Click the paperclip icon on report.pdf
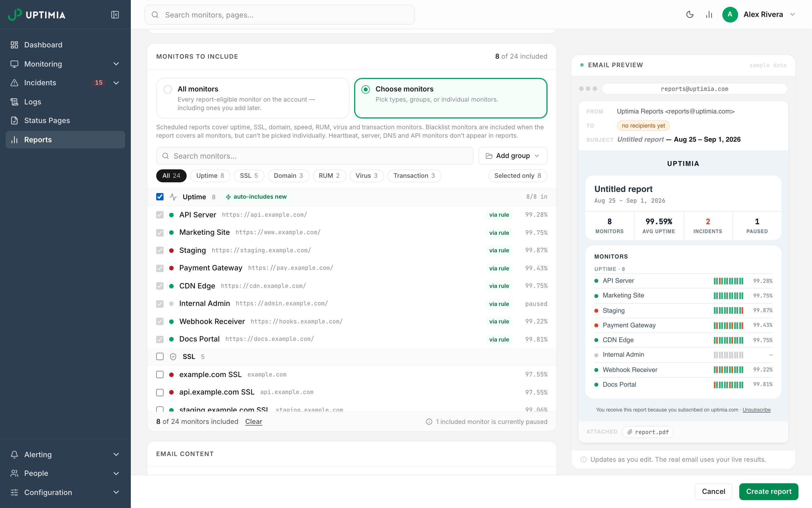Image resolution: width=812 pixels, height=508 pixels. pos(630,432)
